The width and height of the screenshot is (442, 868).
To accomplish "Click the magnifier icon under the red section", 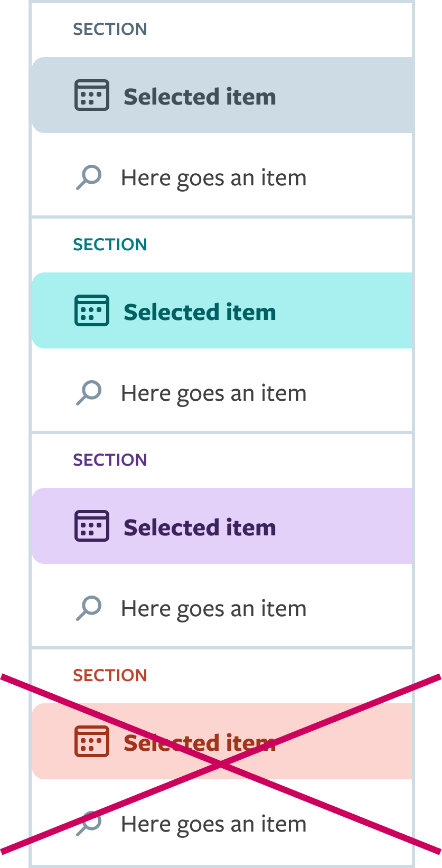I will click(x=89, y=824).
